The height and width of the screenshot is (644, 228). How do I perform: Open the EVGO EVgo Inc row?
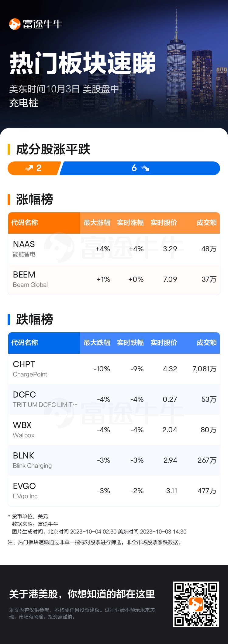[x=114, y=491]
